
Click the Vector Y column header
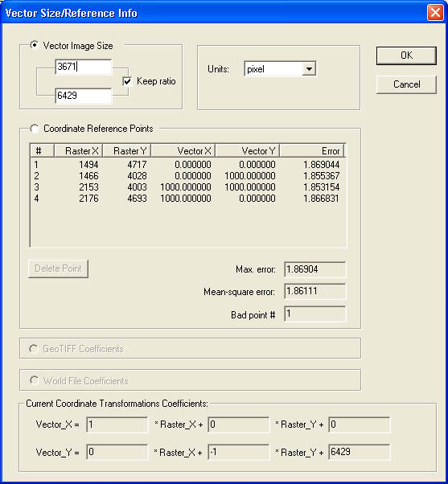[247, 150]
